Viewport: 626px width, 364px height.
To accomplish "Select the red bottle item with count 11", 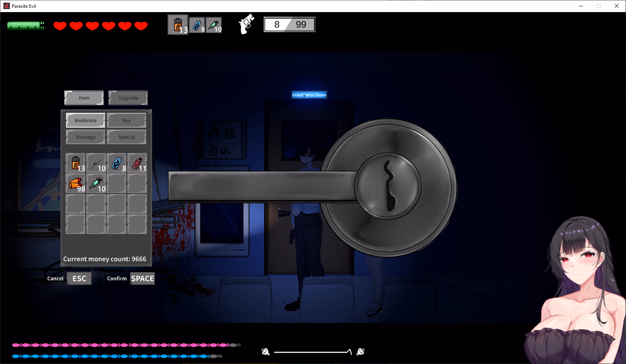I will (x=137, y=163).
